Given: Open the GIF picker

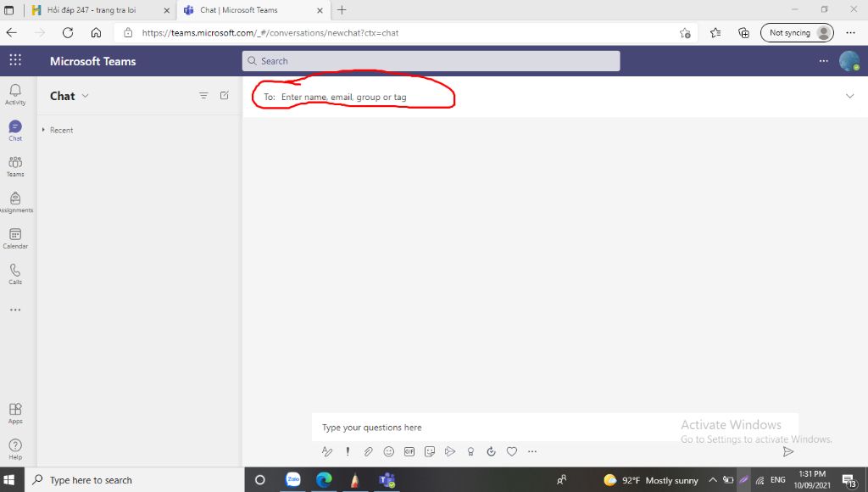Looking at the screenshot, I should tap(409, 451).
